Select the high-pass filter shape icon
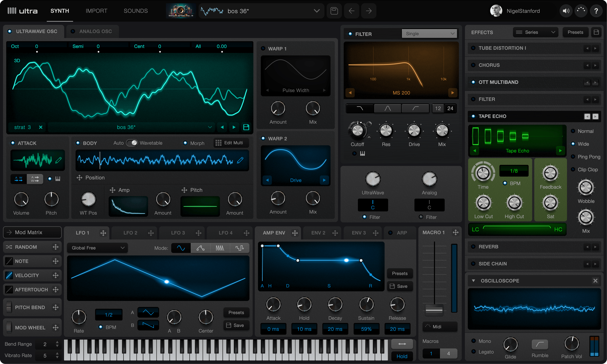This screenshot has height=364, width=607. coord(415,108)
